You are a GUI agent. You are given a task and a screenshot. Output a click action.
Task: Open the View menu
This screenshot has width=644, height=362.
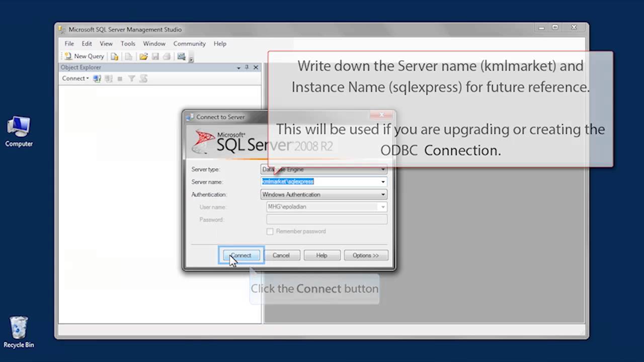(106, 44)
